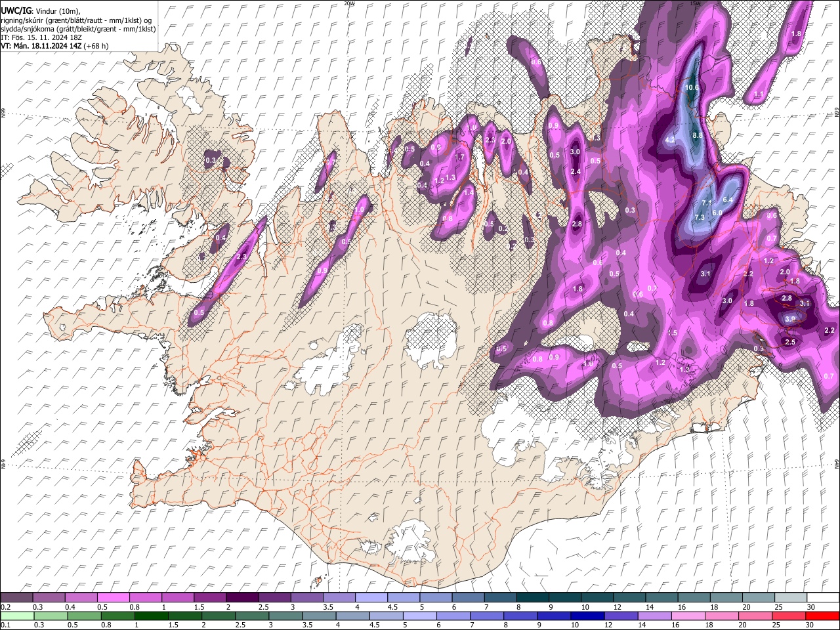Select the dark mauve 0.2 snow legend swatch
This screenshot has height=630, width=840.
tap(16, 598)
